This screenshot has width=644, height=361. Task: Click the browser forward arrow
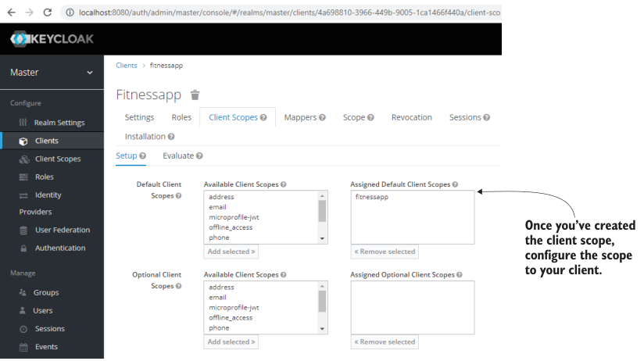tap(29, 13)
